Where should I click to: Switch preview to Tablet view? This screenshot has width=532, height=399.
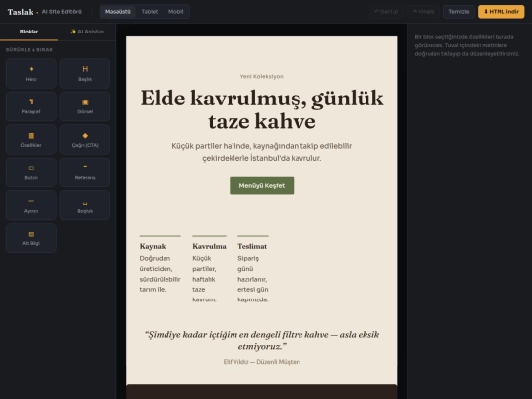tap(150, 12)
